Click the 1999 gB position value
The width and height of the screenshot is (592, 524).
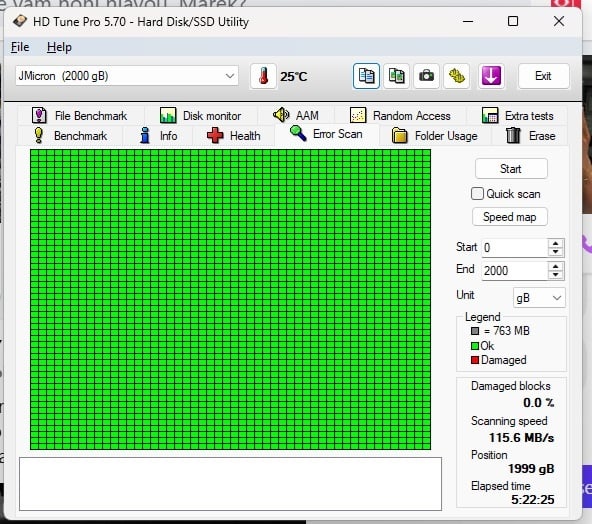[x=531, y=469]
